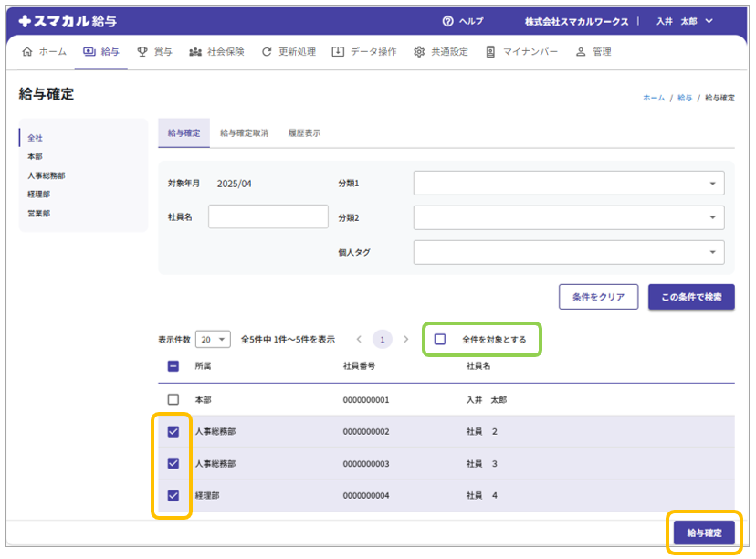Open the マイナンバー document icon
Viewport: 756px width, 559px height.
(491, 52)
